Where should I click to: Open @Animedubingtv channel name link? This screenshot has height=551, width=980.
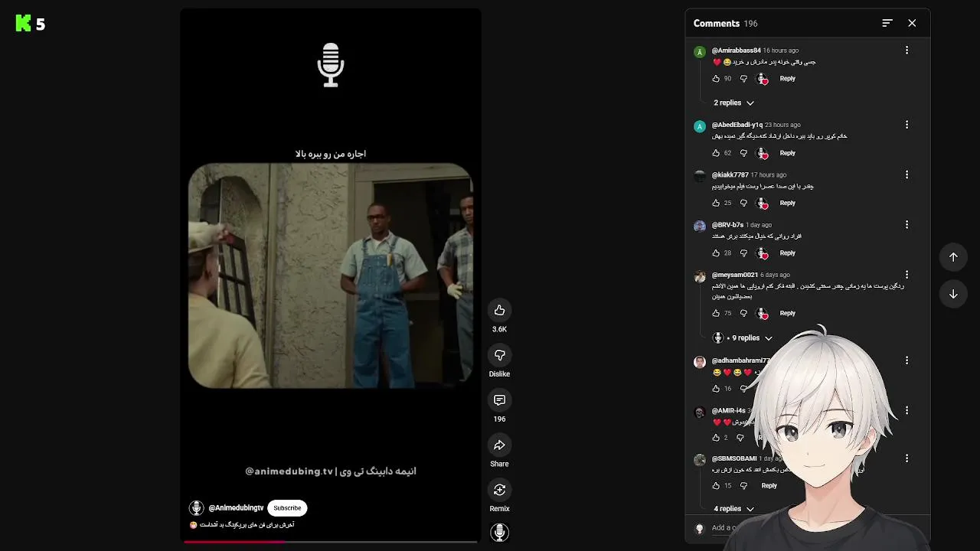[236, 508]
